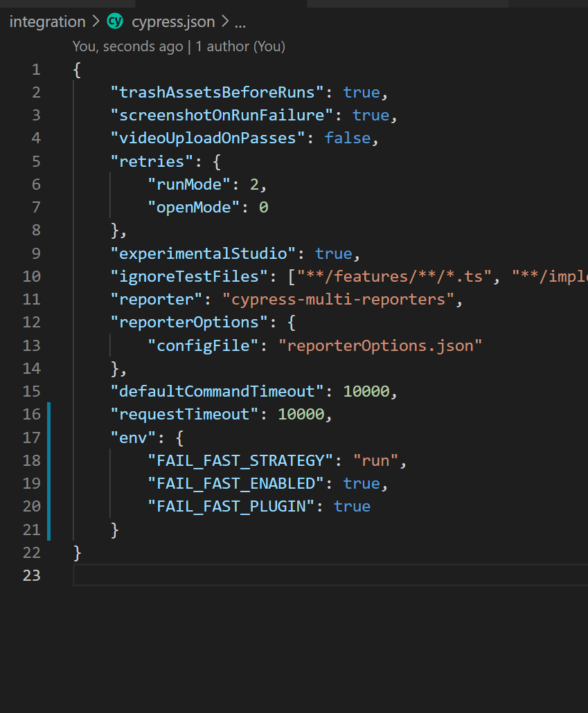This screenshot has width=588, height=713.
Task: Select the false value of videoUploadOnPasses
Action: [347, 138]
